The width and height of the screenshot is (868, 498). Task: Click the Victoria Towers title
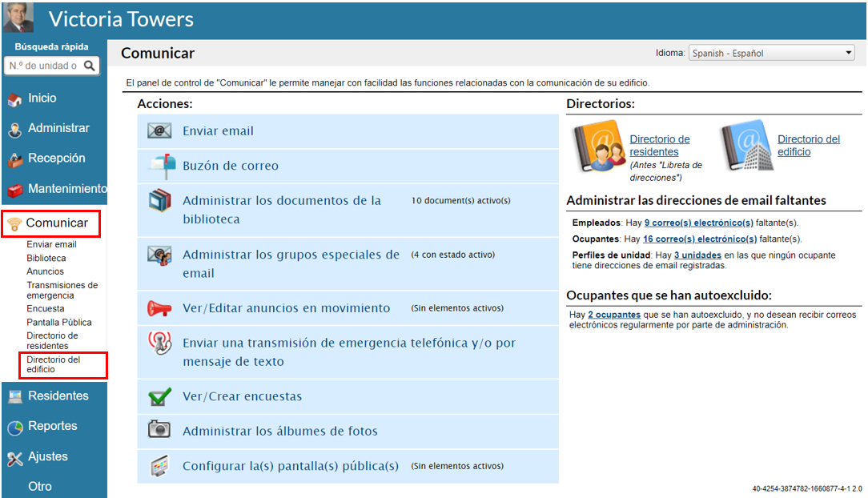coord(121,18)
